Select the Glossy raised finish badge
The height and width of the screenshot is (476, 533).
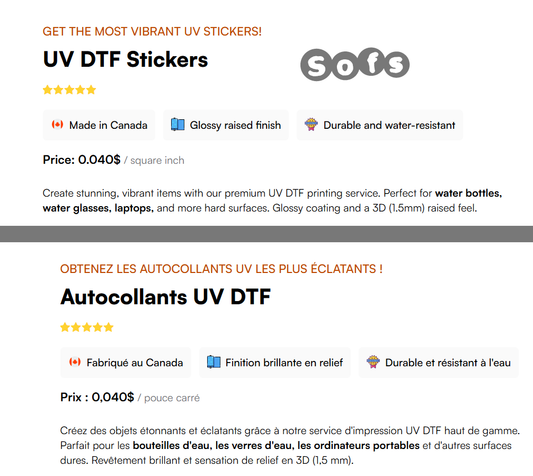tap(226, 125)
